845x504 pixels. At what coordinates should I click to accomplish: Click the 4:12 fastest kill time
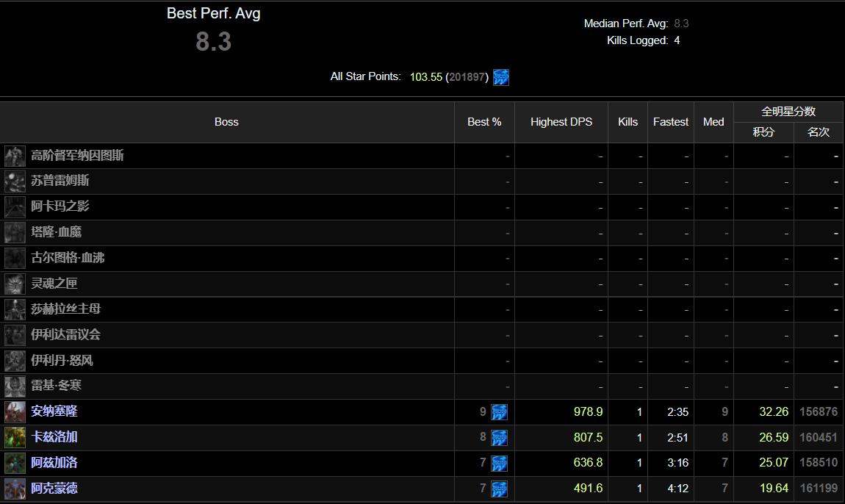click(x=678, y=489)
